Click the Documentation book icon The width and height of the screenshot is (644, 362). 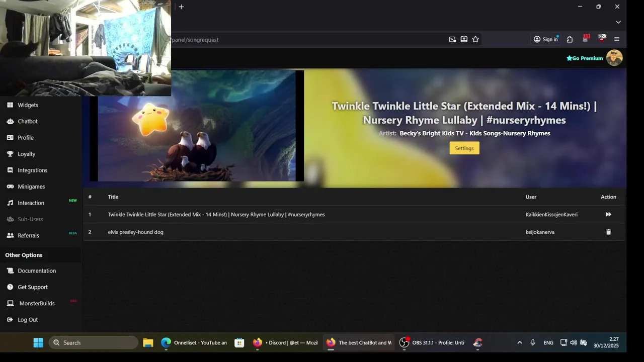10,270
